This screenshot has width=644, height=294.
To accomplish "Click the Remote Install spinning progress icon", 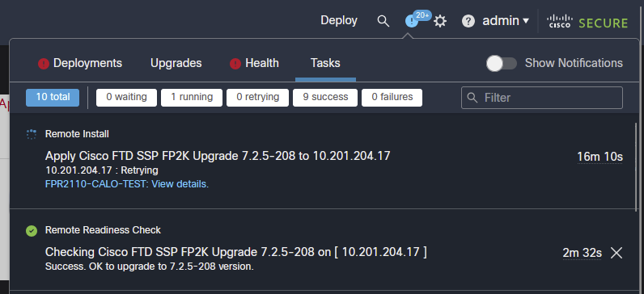I will tap(32, 134).
